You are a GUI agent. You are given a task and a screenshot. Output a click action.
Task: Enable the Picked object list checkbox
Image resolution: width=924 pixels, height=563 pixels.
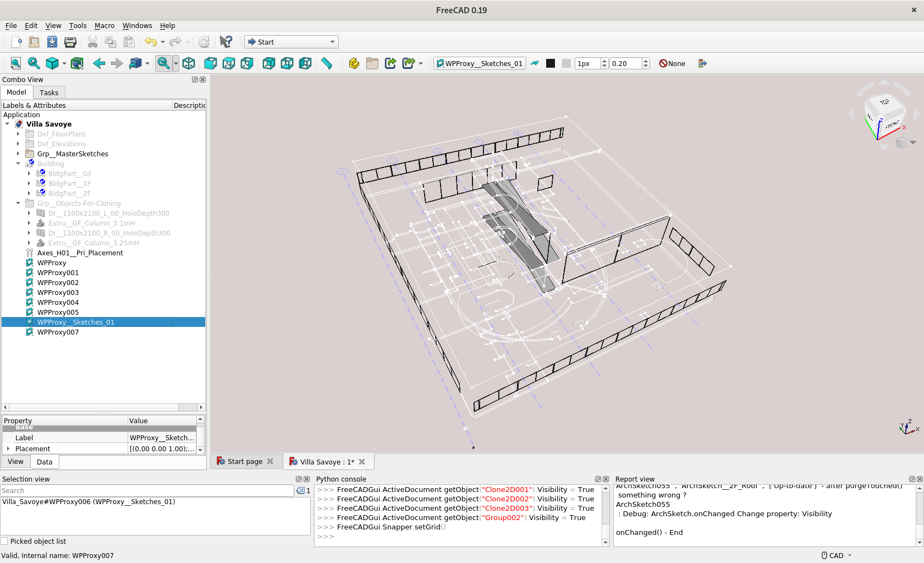tap(4, 542)
